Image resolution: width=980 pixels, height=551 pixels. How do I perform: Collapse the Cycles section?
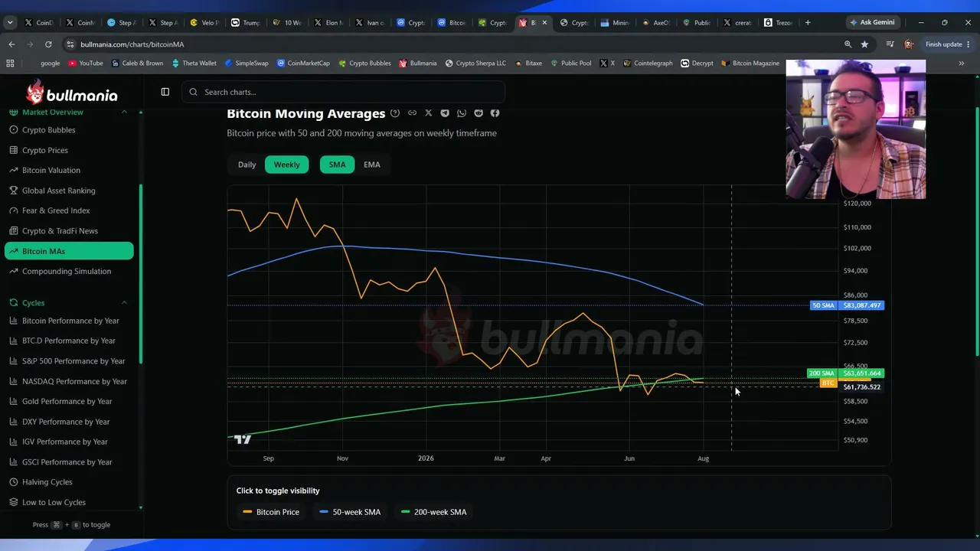tap(124, 303)
